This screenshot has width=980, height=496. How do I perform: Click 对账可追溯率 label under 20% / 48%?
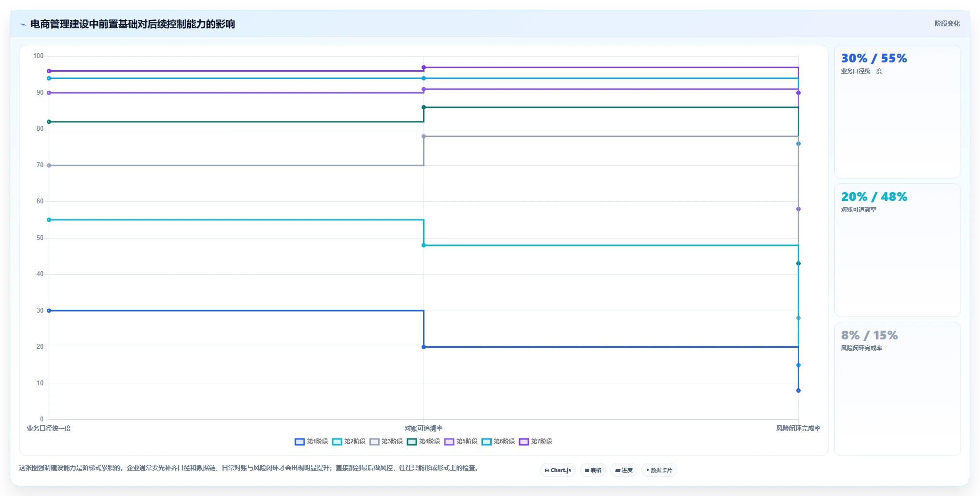pyautogui.click(x=858, y=210)
